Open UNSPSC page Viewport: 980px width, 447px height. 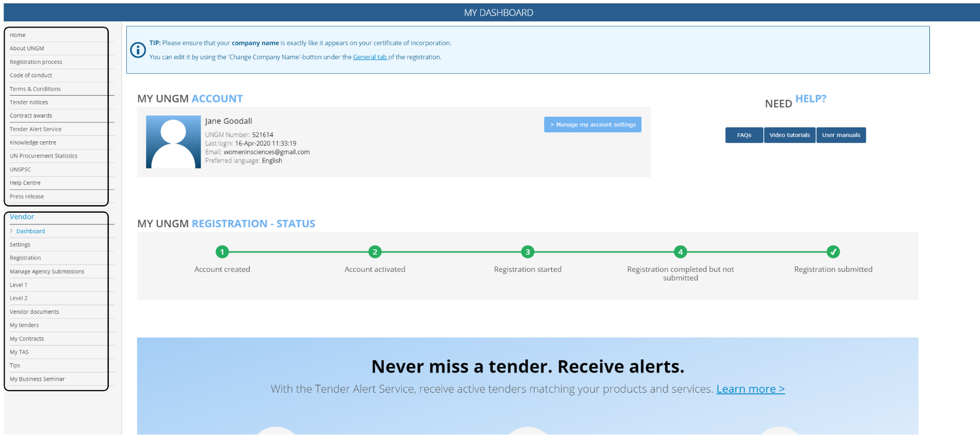20,170
